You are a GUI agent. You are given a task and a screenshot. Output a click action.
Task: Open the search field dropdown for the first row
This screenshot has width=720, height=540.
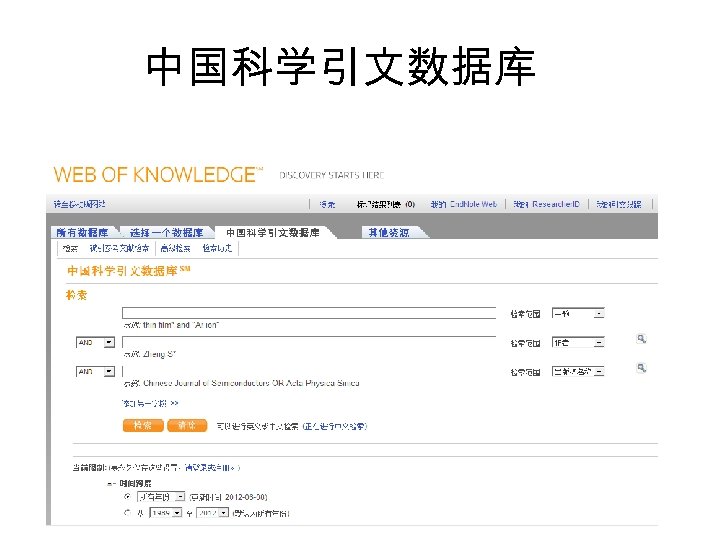[x=578, y=314]
